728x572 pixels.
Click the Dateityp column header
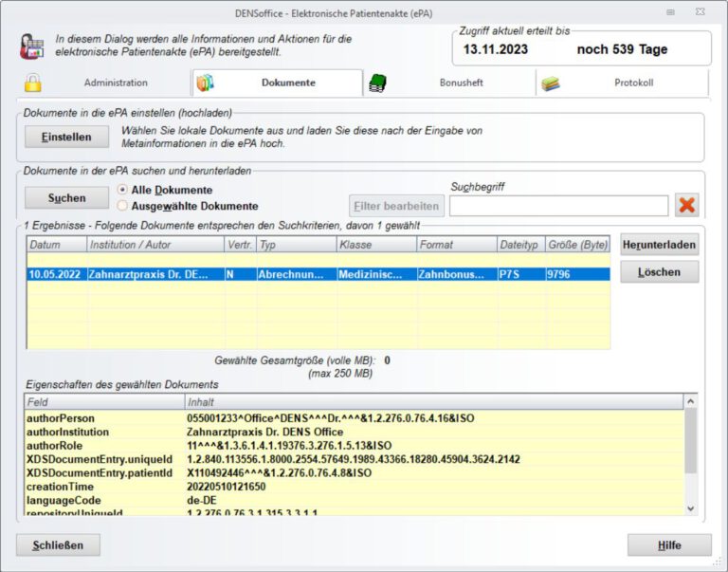[520, 245]
